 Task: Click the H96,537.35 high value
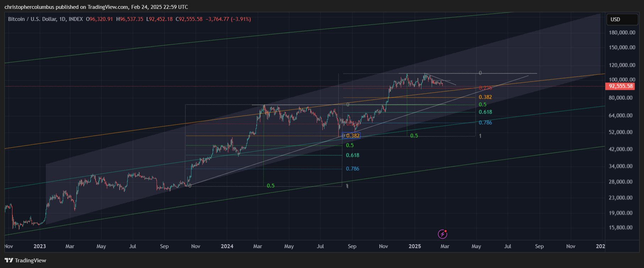coord(130,19)
